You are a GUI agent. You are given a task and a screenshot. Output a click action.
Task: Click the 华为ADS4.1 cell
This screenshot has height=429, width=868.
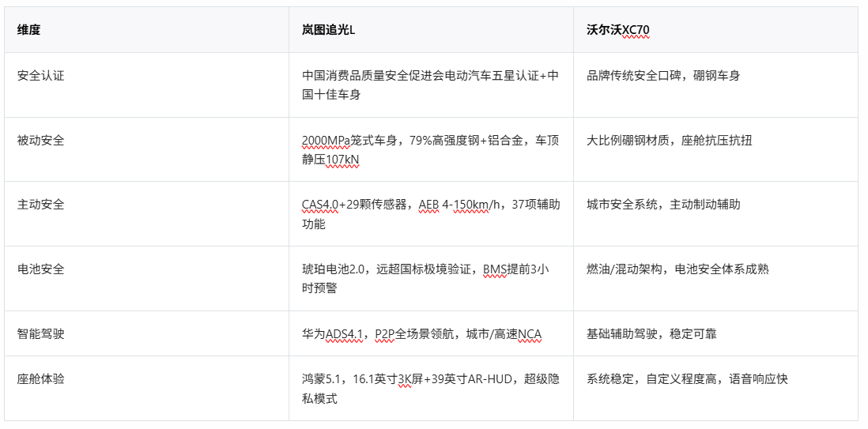click(x=431, y=333)
